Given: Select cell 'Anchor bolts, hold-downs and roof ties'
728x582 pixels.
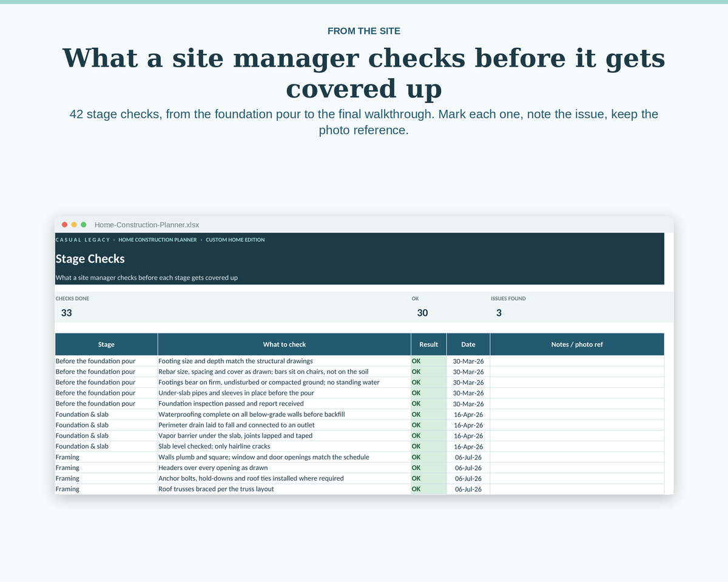Looking at the screenshot, I should 285,478.
